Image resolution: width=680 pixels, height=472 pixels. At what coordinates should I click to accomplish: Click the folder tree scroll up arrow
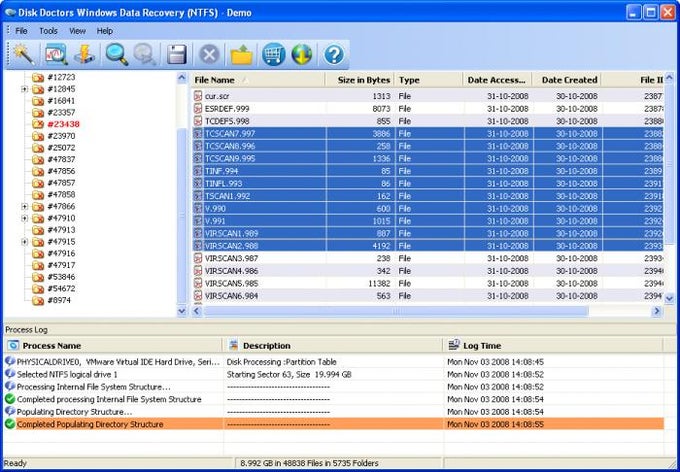tap(182, 78)
